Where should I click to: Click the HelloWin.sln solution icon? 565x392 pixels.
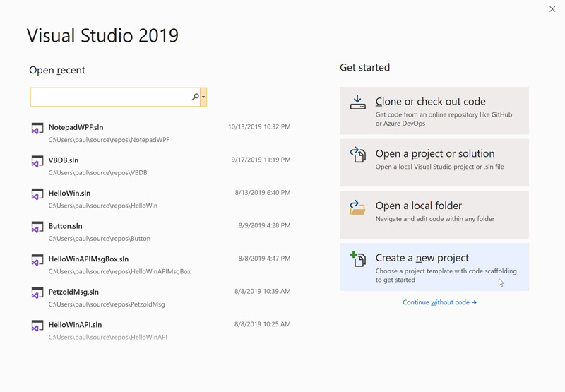coord(37,194)
